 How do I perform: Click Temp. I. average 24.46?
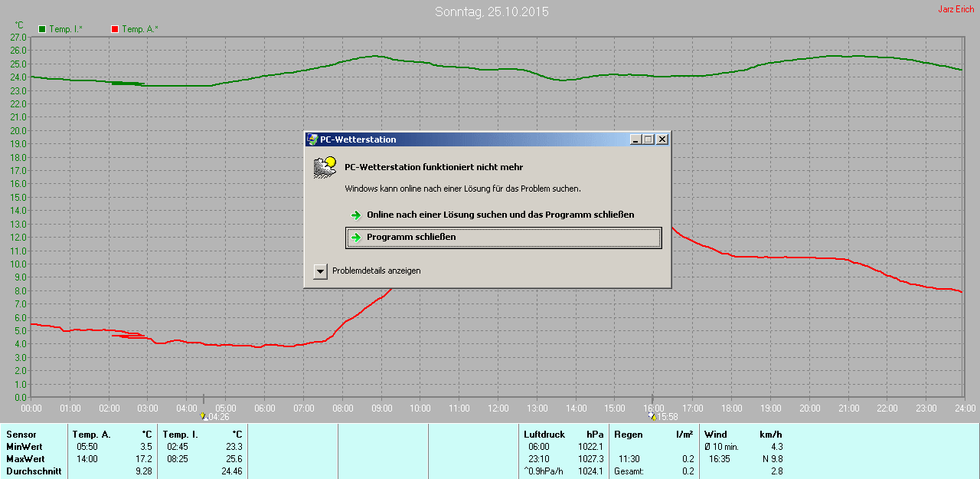tap(232, 471)
